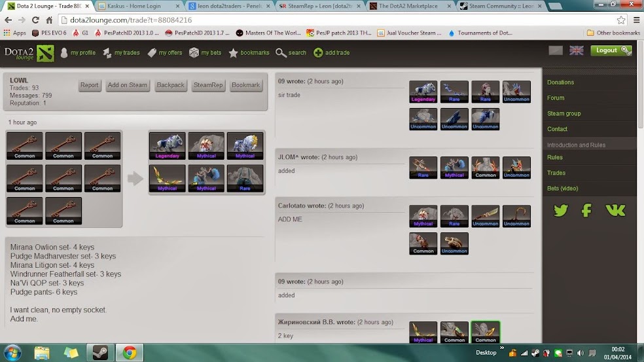The image size is (644, 362).
Task: Open Other bookmarks folder
Action: point(613,33)
